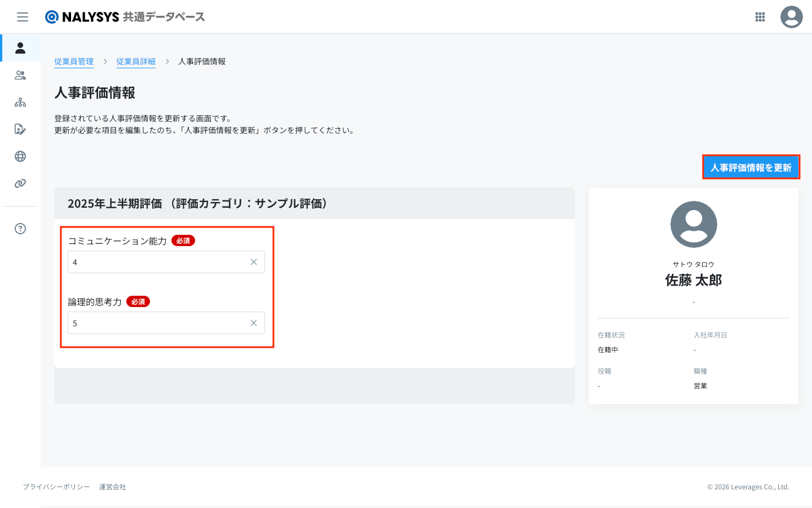The height and width of the screenshot is (508, 812).
Task: Open the globe sidebar icon
Action: (x=20, y=156)
